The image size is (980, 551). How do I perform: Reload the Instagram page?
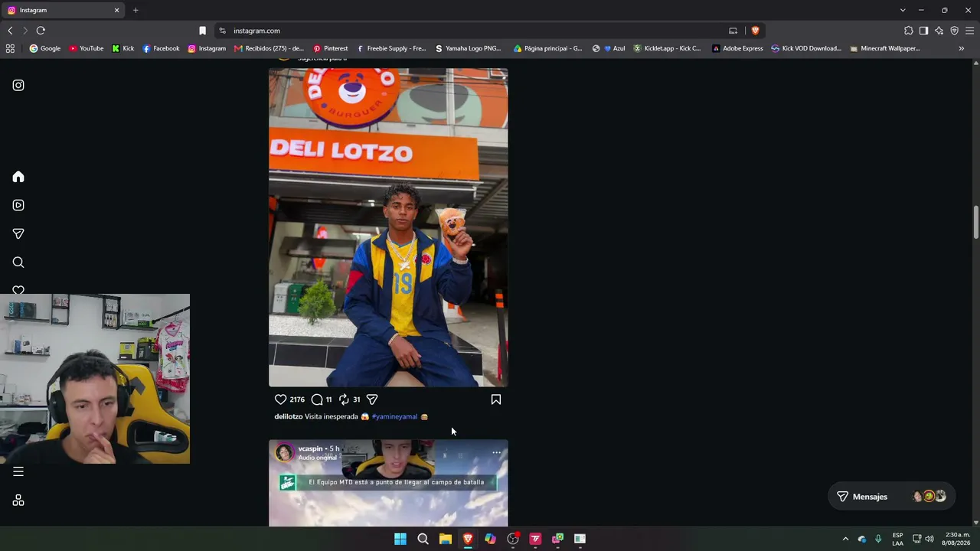click(41, 31)
